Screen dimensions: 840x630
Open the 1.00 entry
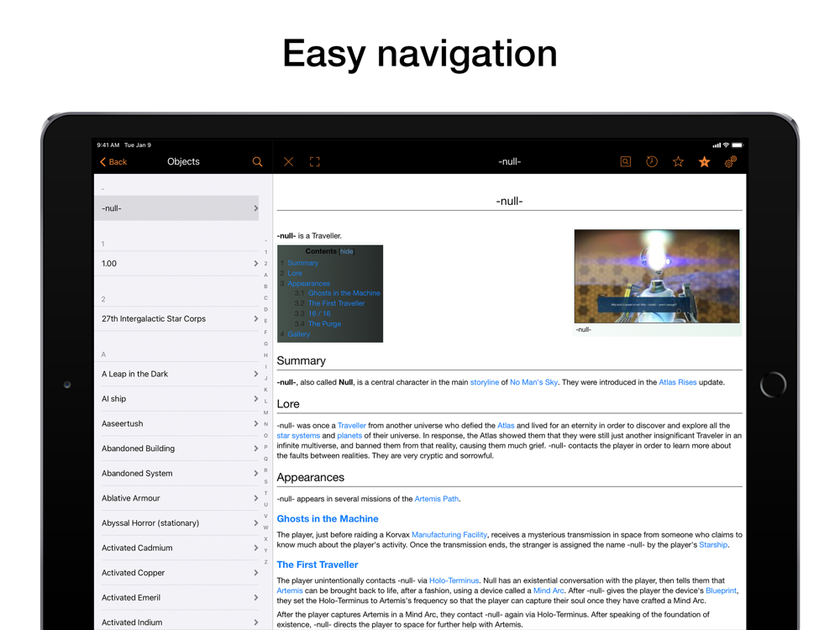coord(176,264)
